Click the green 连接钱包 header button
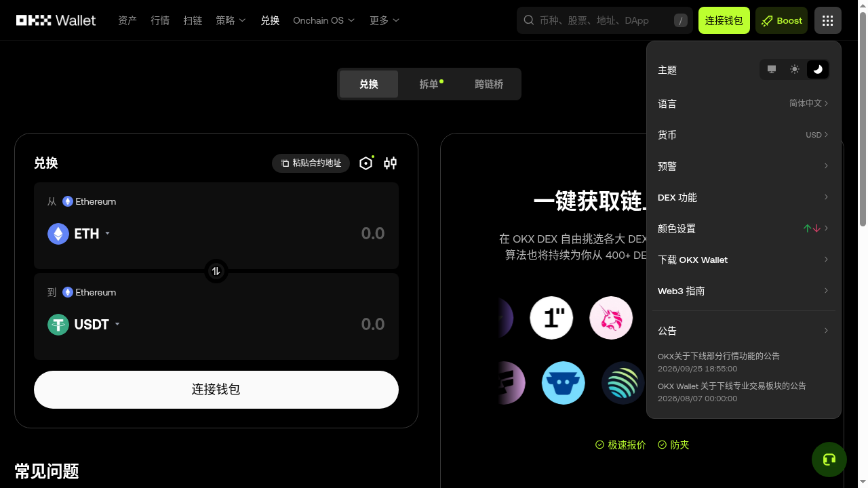 click(724, 20)
